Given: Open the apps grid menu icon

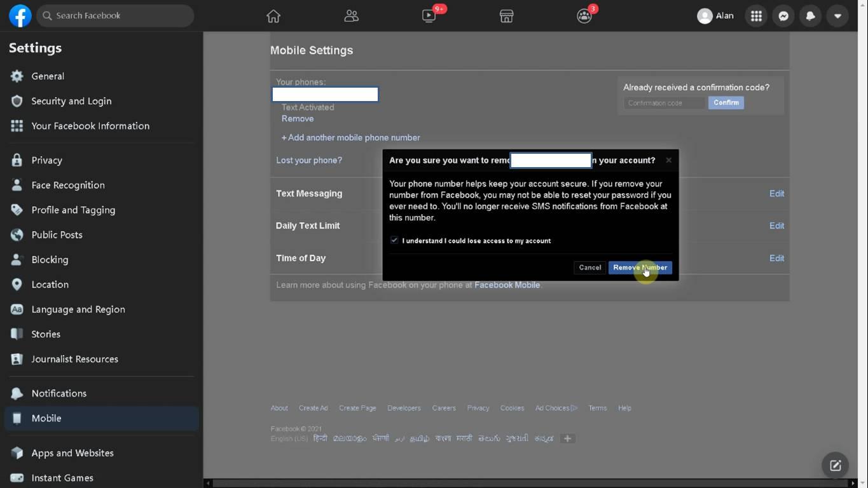Looking at the screenshot, I should pos(756,16).
